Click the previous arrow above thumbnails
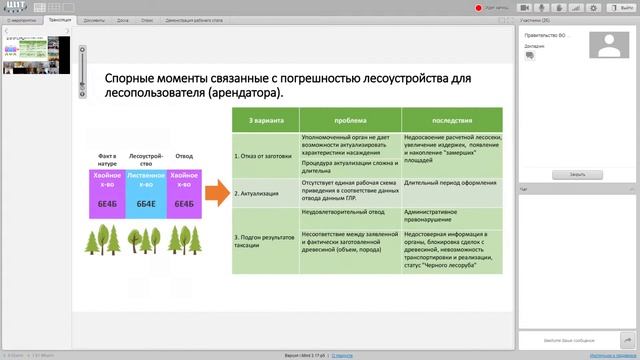This screenshot has width=640, height=360. point(6,31)
